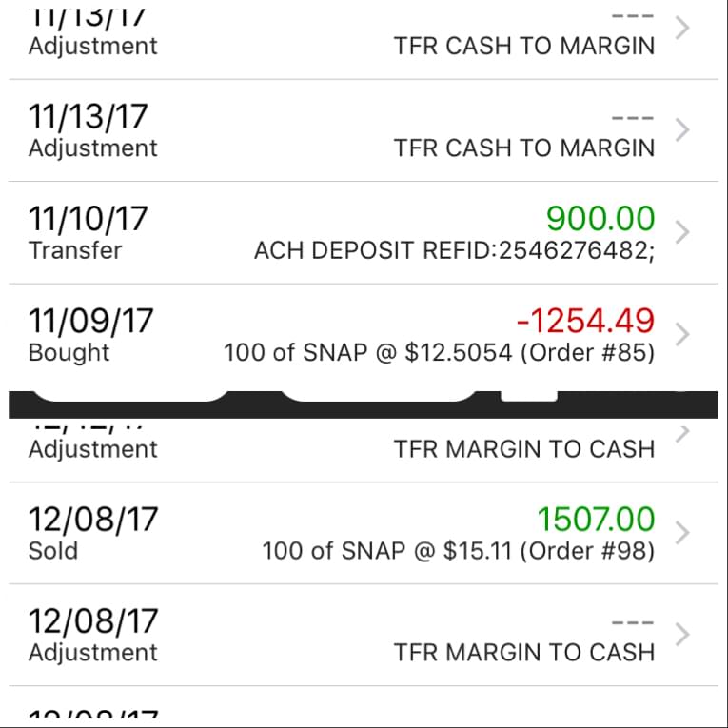Select the '100 of SNAP @ $15.11 (Order #98)' text
The image size is (728, 728).
[x=458, y=551]
